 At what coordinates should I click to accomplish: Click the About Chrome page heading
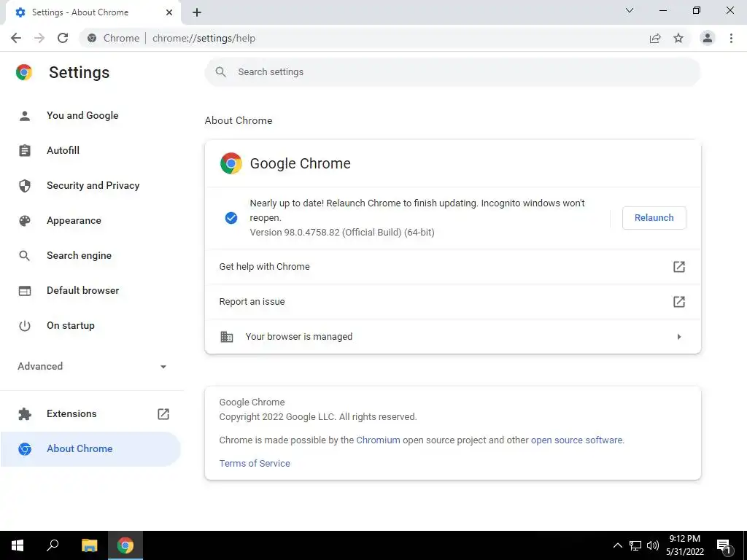[x=239, y=120]
